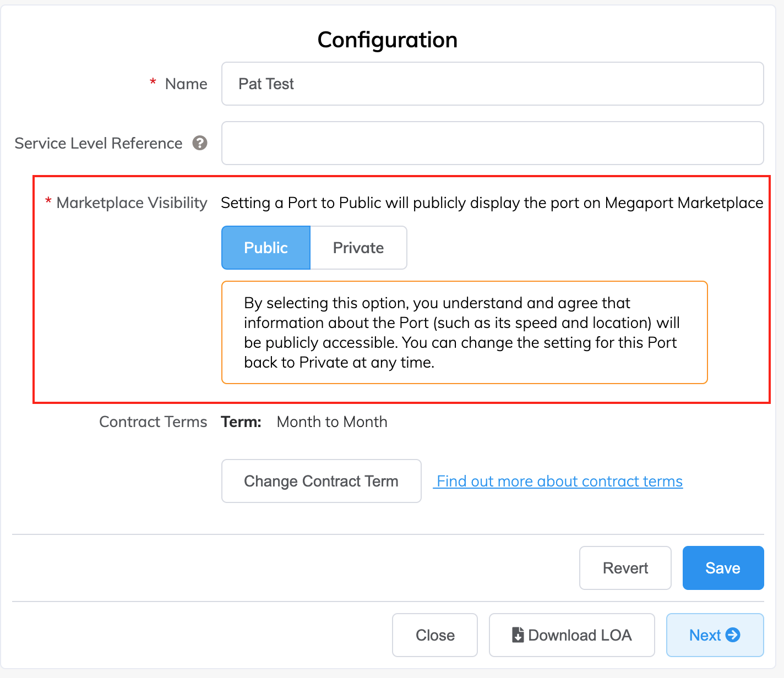Download LOA document
Screen dimensions: 784x678
pyautogui.click(x=571, y=635)
